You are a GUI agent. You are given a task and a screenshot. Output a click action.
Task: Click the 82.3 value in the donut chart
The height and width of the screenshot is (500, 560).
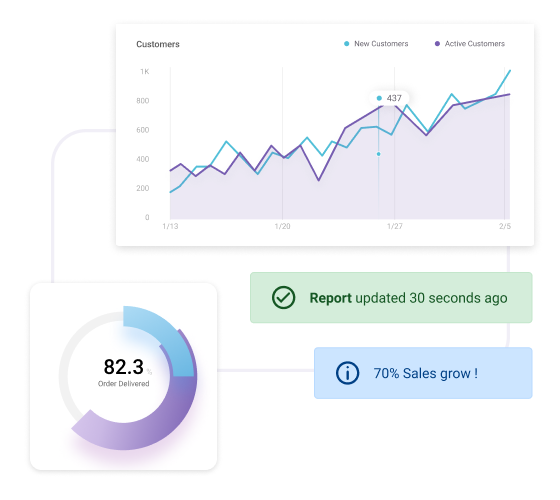click(124, 367)
